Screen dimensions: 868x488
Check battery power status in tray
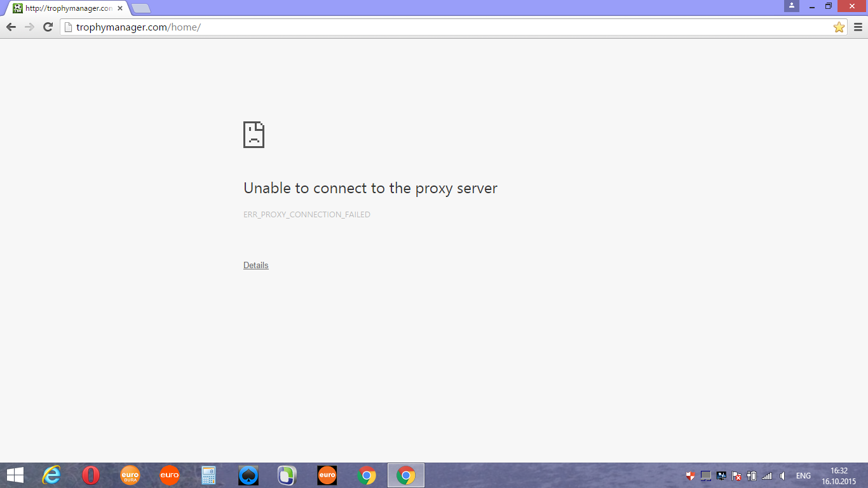pyautogui.click(x=752, y=475)
